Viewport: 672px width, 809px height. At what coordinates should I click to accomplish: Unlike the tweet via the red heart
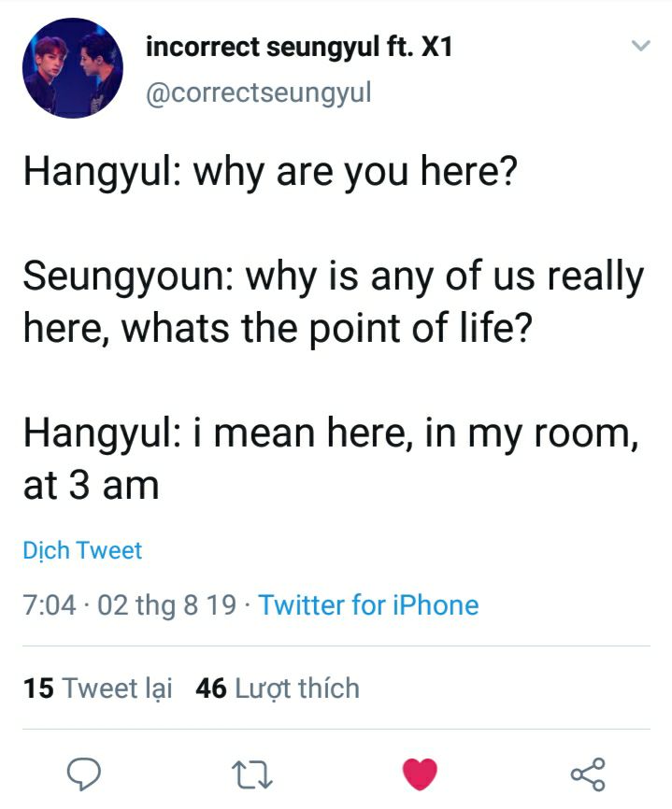[420, 774]
